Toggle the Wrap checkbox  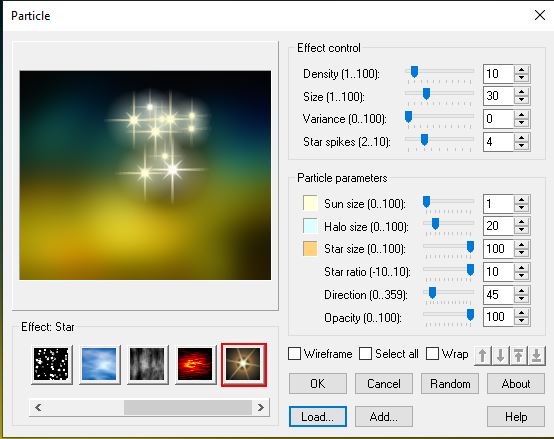pos(432,354)
